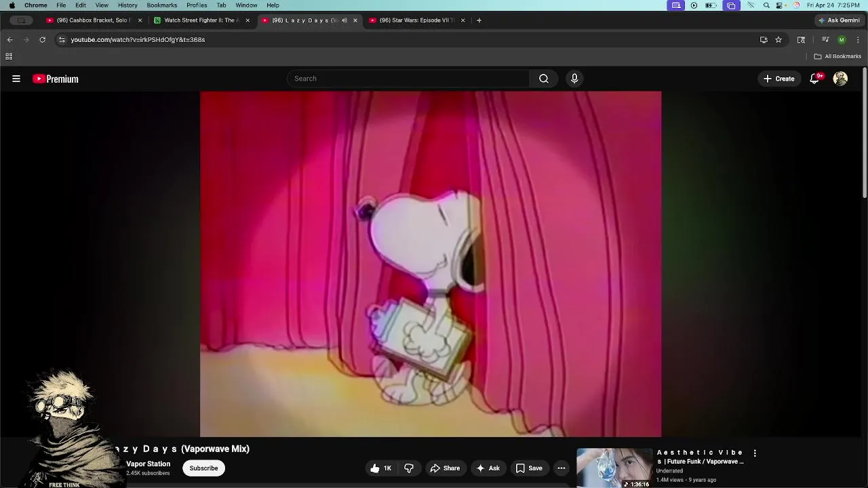Screen dimensions: 868x488
Task: Subscribe to Vapor Station
Action: (203, 468)
